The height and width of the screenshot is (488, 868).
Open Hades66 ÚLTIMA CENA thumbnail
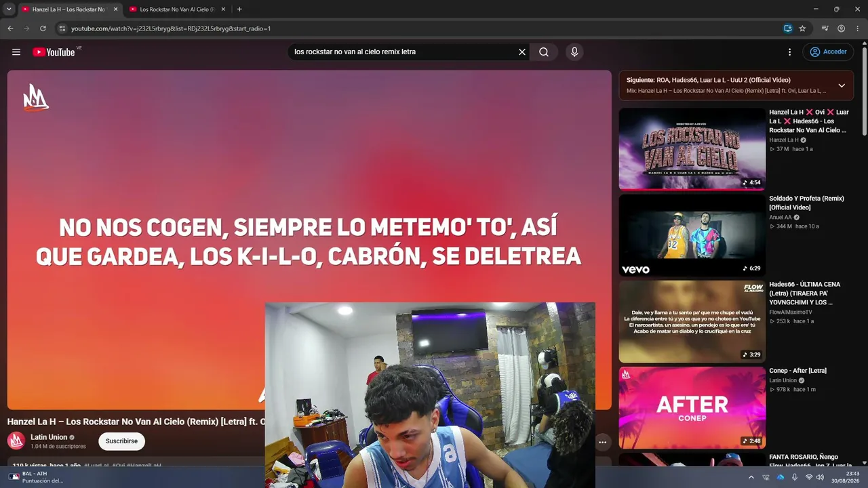pos(692,321)
